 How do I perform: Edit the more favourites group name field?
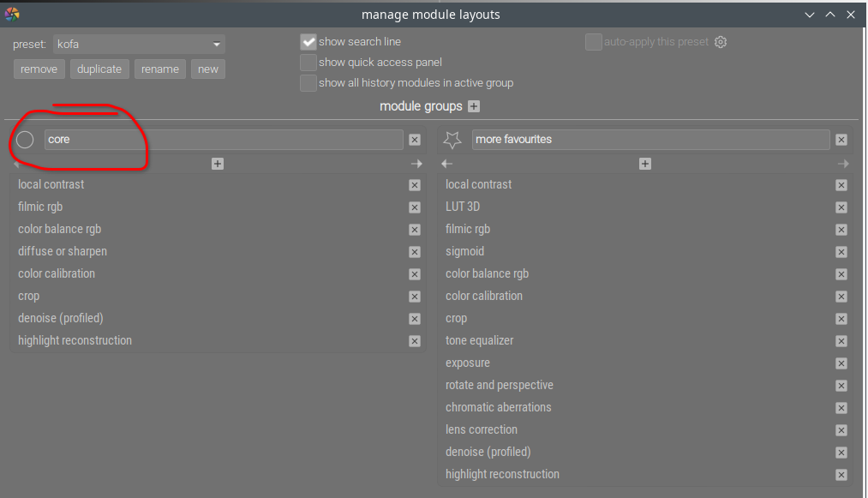click(x=650, y=140)
